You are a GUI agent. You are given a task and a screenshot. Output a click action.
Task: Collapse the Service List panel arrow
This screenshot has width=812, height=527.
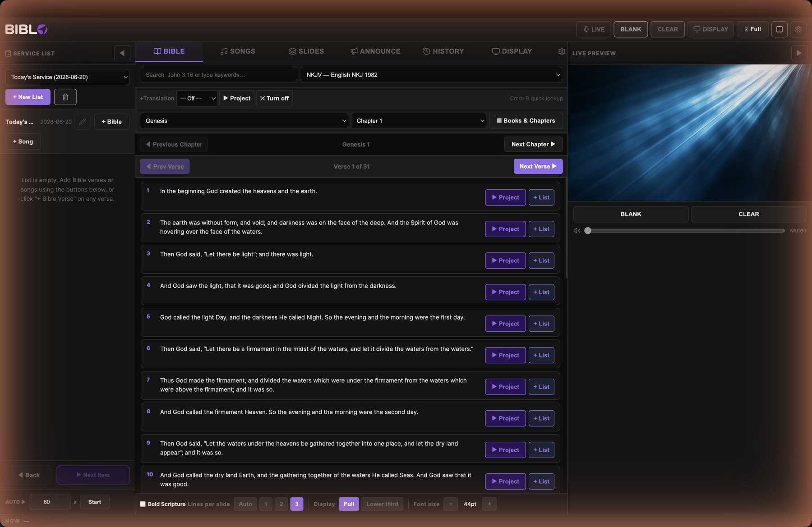coord(122,53)
